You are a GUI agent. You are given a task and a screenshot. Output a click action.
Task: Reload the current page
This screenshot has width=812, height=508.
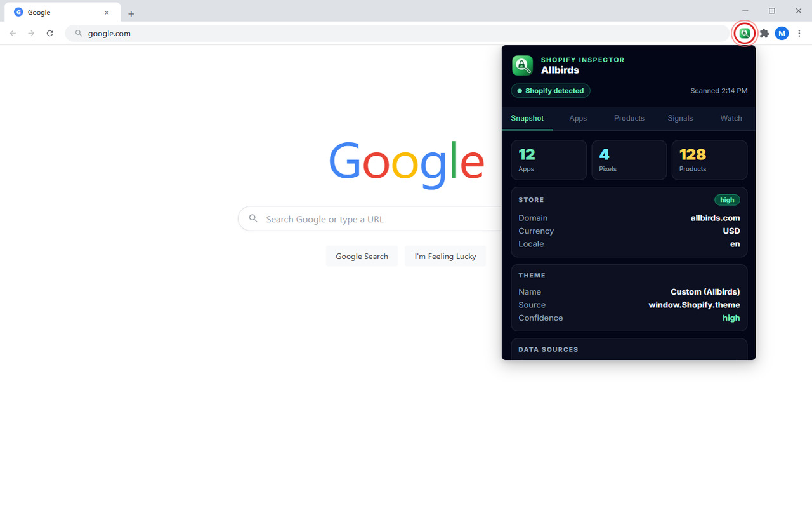(x=49, y=33)
